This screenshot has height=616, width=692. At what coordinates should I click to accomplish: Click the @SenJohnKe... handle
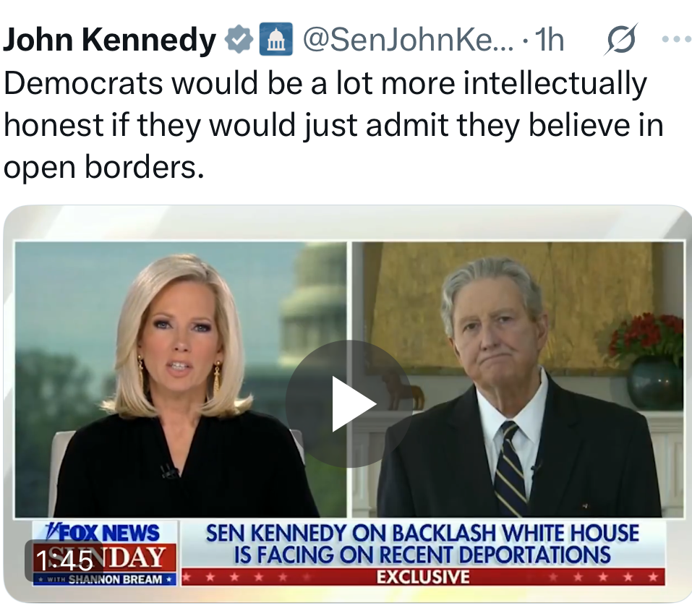coord(408,40)
